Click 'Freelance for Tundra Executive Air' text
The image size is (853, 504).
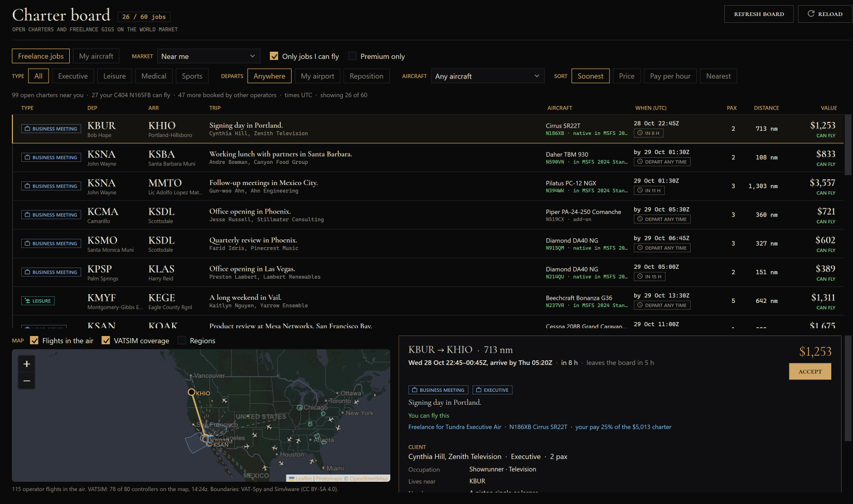(x=455, y=427)
